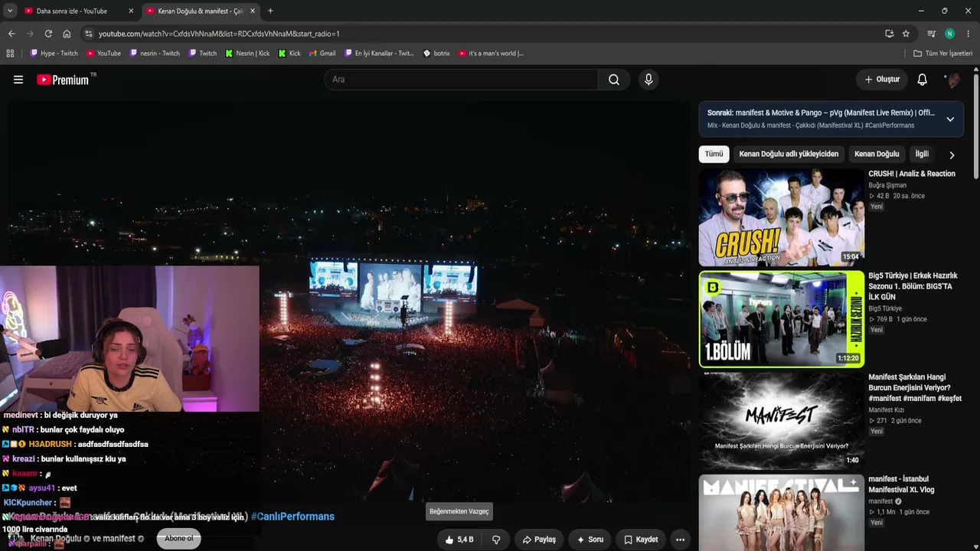The image size is (980, 551).
Task: Open the Twitch bookmark
Action: (202, 54)
